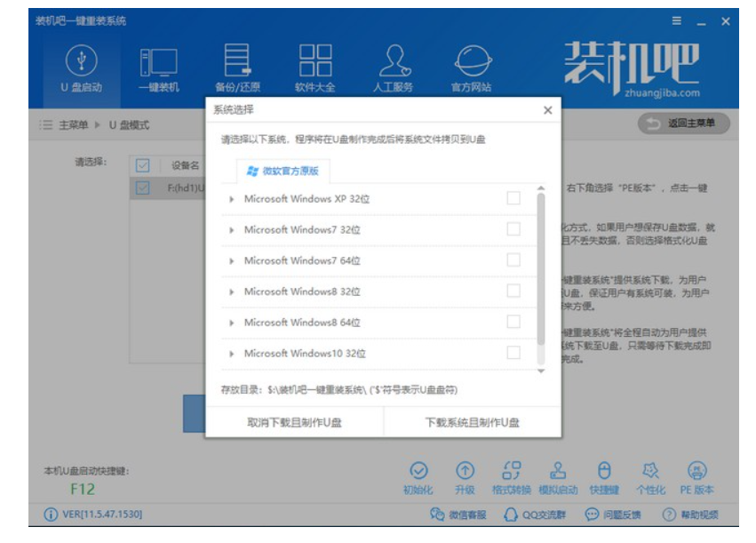Visit the 官方网站 official website icon
The width and height of the screenshot is (756, 543).
point(471,68)
